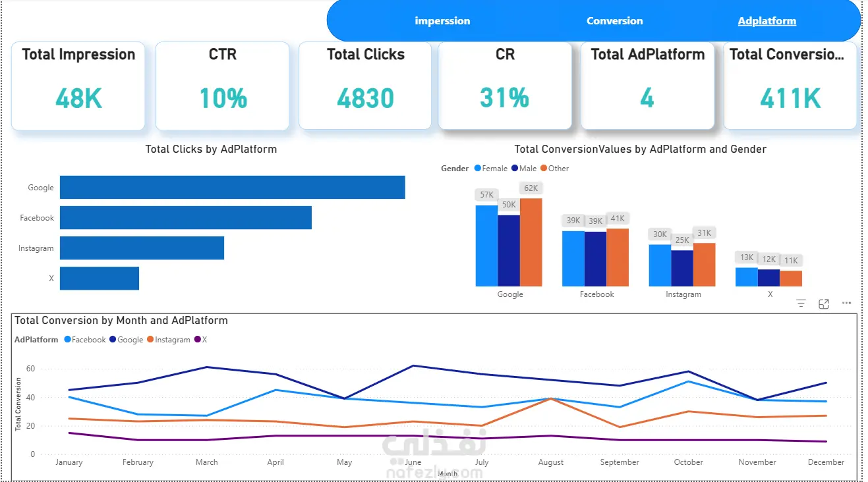This screenshot has height=482, width=868.
Task: Select the CR 31% card
Action: tap(505, 86)
